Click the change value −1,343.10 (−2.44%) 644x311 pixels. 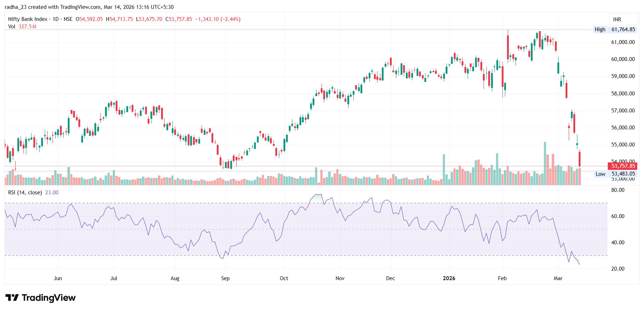tap(218, 19)
